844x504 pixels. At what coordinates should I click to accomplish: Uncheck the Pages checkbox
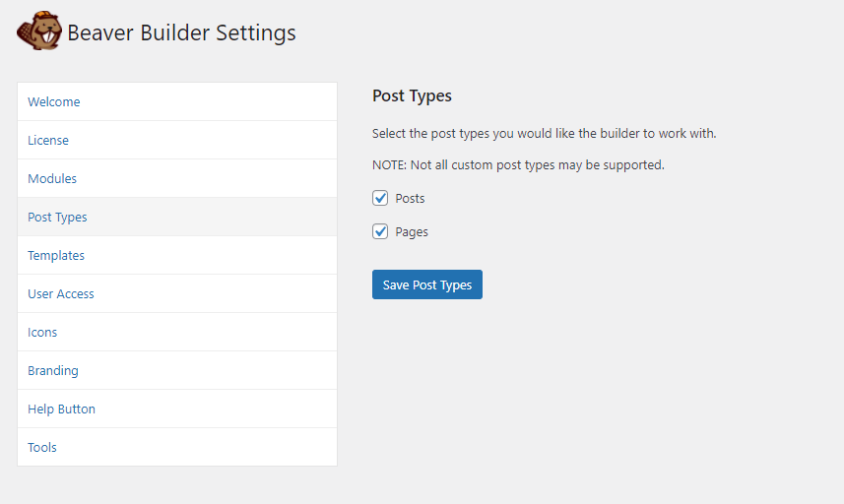coord(380,231)
